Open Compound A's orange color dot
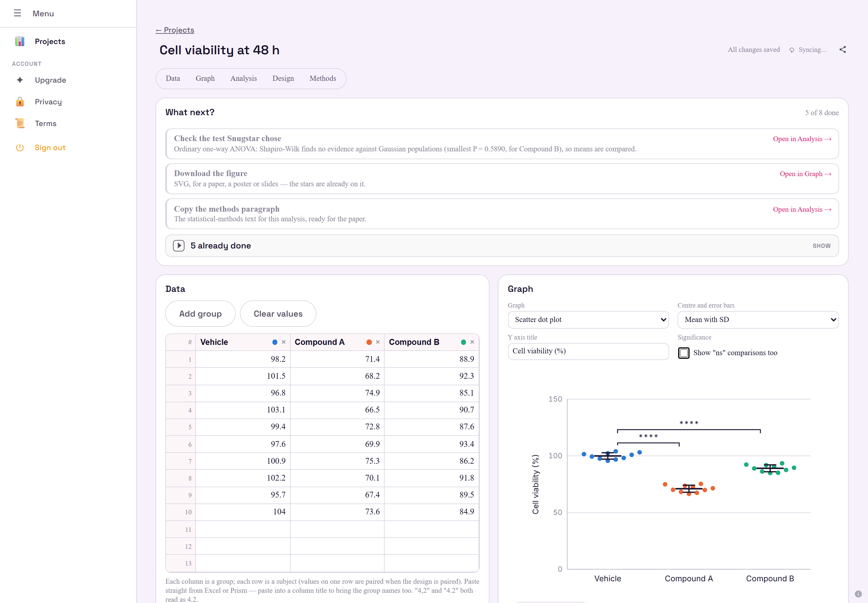868x603 pixels. (x=369, y=342)
